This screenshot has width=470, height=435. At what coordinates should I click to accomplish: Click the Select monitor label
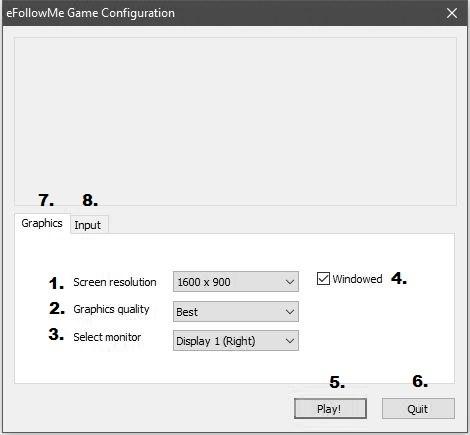coord(107,337)
